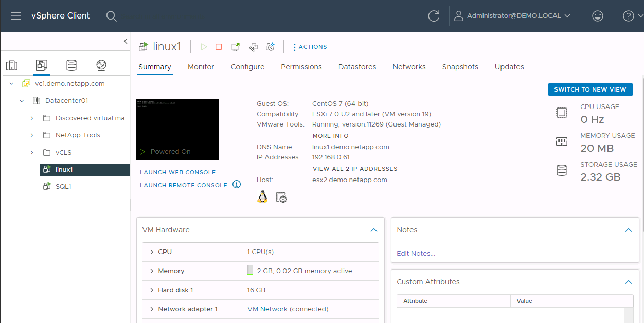The height and width of the screenshot is (323, 644).
Task: Expand the NetApp Tools folder
Action: pyautogui.click(x=31, y=135)
